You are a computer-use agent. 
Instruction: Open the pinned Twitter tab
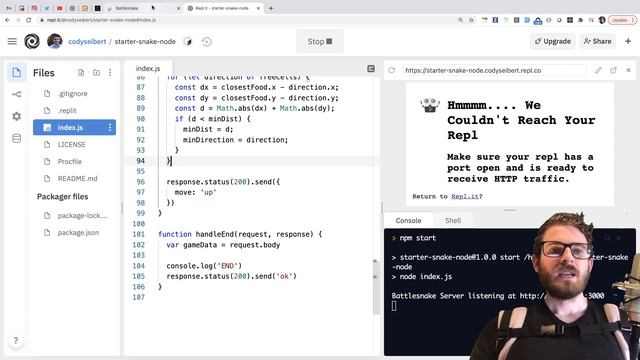[x=47, y=8]
